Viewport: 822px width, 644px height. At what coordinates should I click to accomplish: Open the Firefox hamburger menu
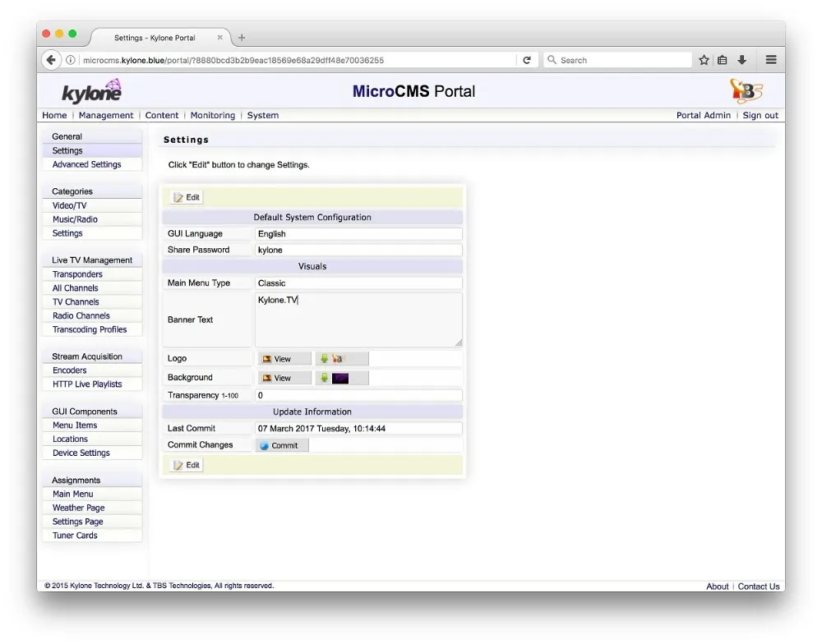pyautogui.click(x=770, y=60)
